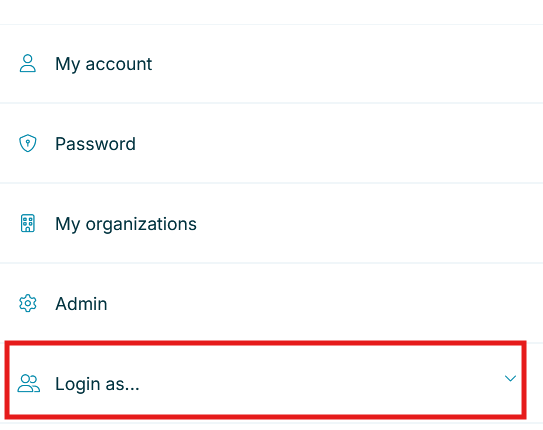Click the Login as... text label
The height and width of the screenshot is (430, 543).
[97, 384]
